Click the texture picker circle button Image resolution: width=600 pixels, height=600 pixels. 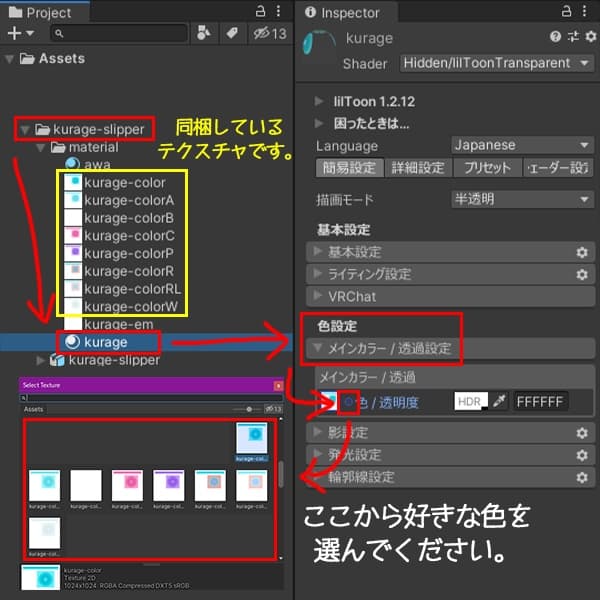click(x=349, y=402)
